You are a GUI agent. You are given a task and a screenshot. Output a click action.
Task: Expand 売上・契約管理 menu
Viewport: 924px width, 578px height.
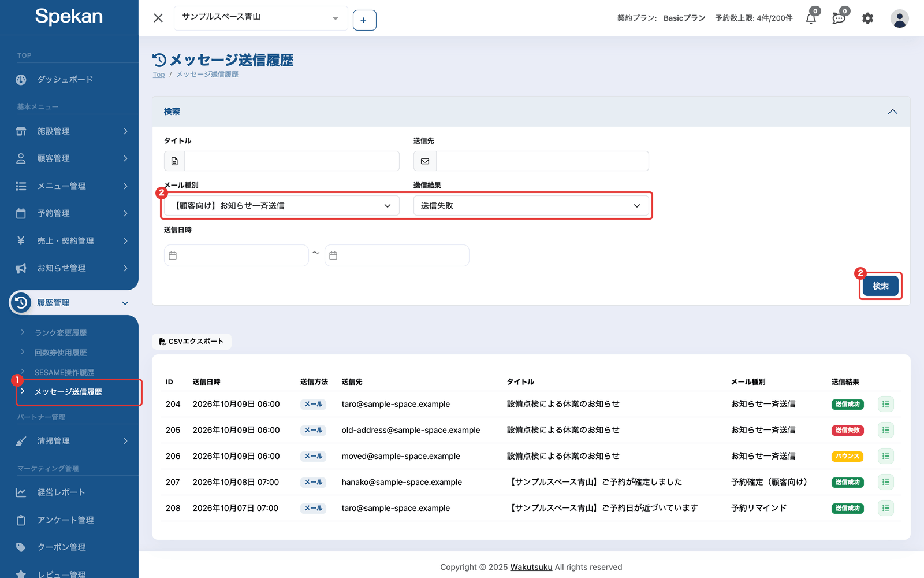(x=69, y=241)
